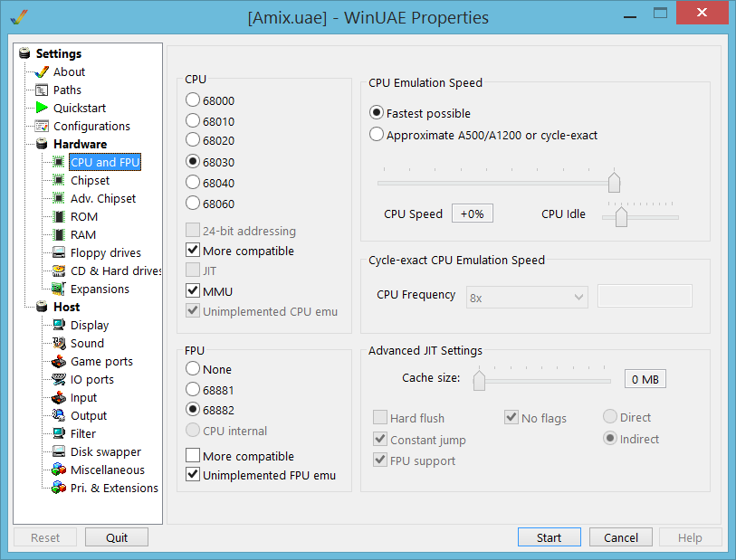This screenshot has width=736, height=560.
Task: Click the RAM chip icon
Action: click(59, 234)
